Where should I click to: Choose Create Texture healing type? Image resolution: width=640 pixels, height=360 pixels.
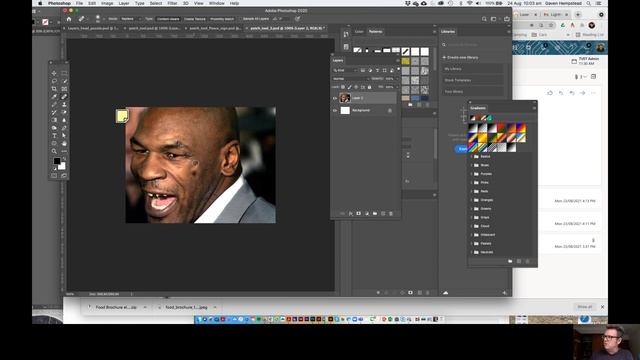pos(195,19)
